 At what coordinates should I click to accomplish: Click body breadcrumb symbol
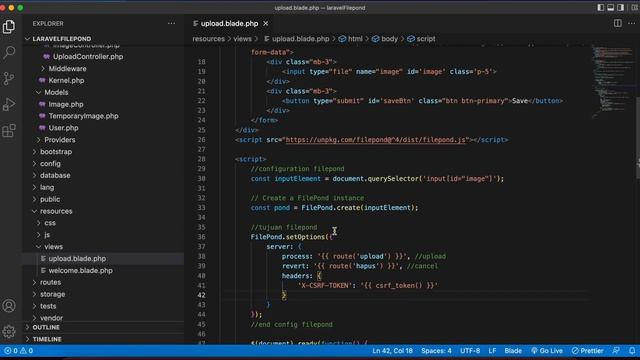pos(384,39)
